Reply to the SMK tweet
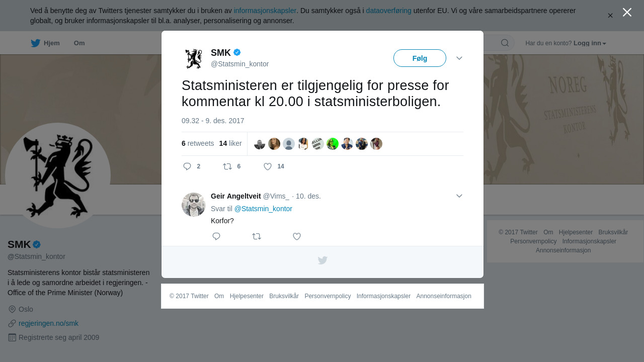The image size is (644, 362). click(x=192, y=166)
